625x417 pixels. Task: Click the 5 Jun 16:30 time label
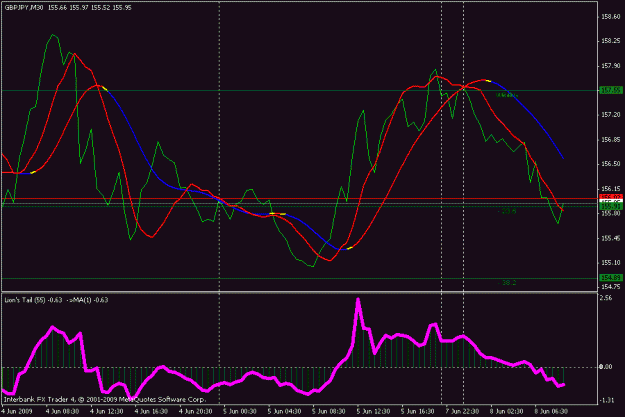418,411
